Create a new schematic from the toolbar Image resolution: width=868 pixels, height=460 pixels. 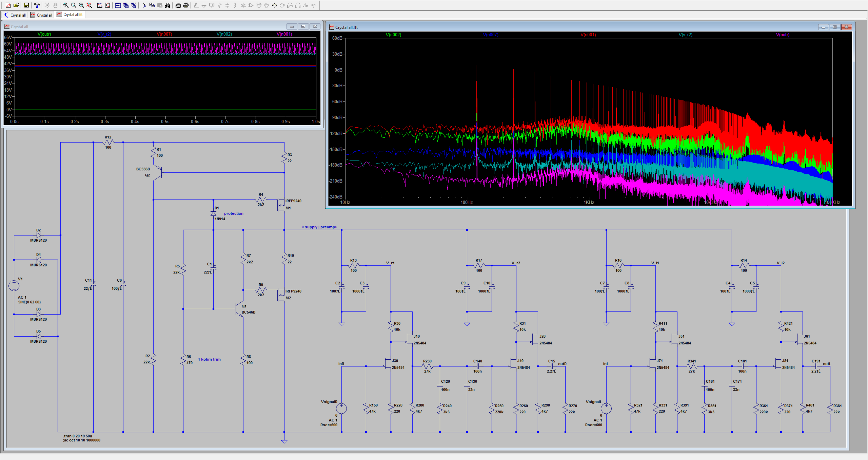coord(8,5)
